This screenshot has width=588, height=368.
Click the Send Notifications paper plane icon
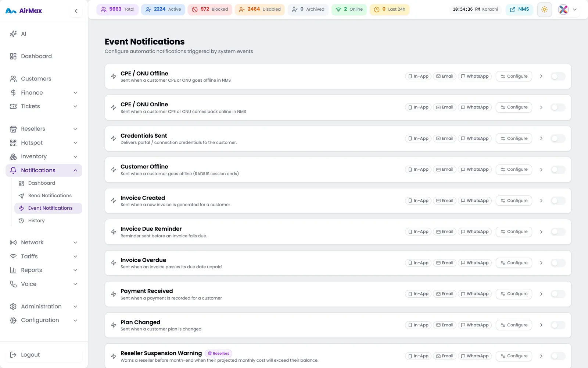click(x=21, y=196)
